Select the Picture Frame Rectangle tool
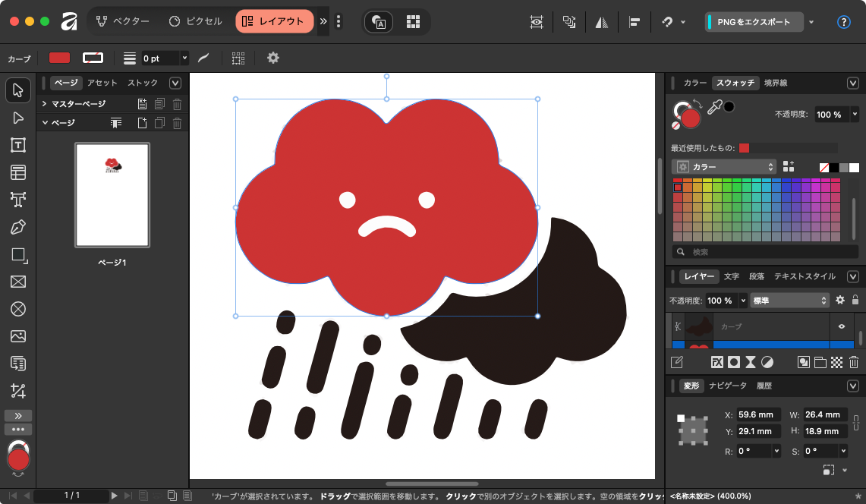This screenshot has height=504, width=866. pyautogui.click(x=18, y=282)
